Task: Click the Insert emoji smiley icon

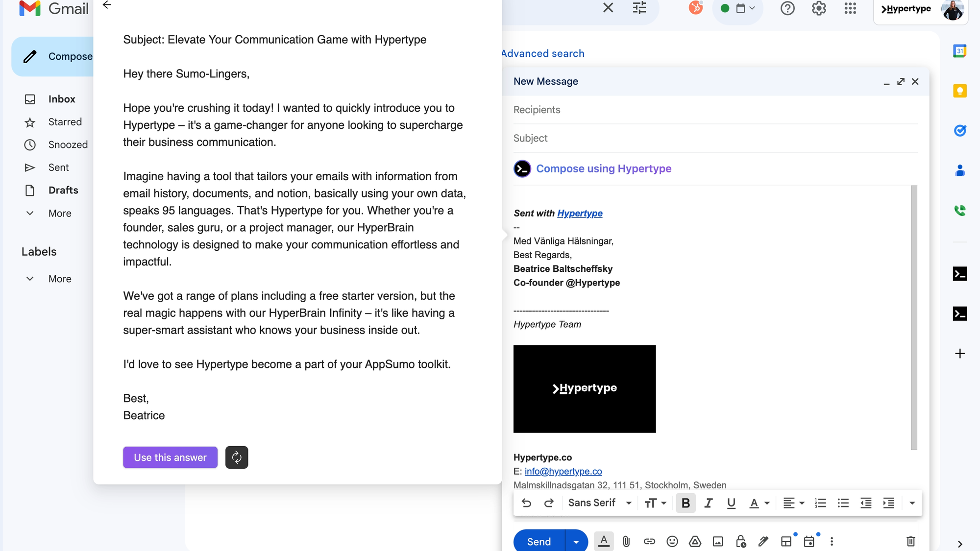Action: [672, 542]
